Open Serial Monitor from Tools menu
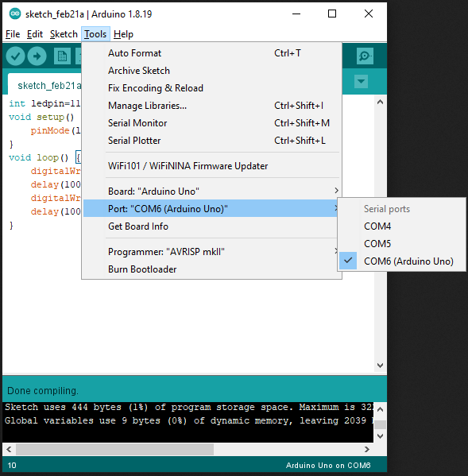This screenshot has height=476, width=468. 211,123
